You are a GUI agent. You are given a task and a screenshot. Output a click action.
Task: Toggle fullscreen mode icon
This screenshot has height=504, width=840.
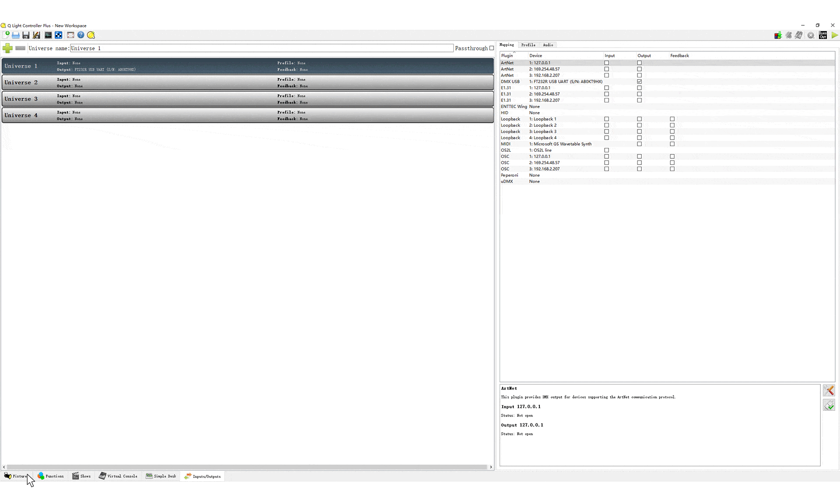coord(70,35)
